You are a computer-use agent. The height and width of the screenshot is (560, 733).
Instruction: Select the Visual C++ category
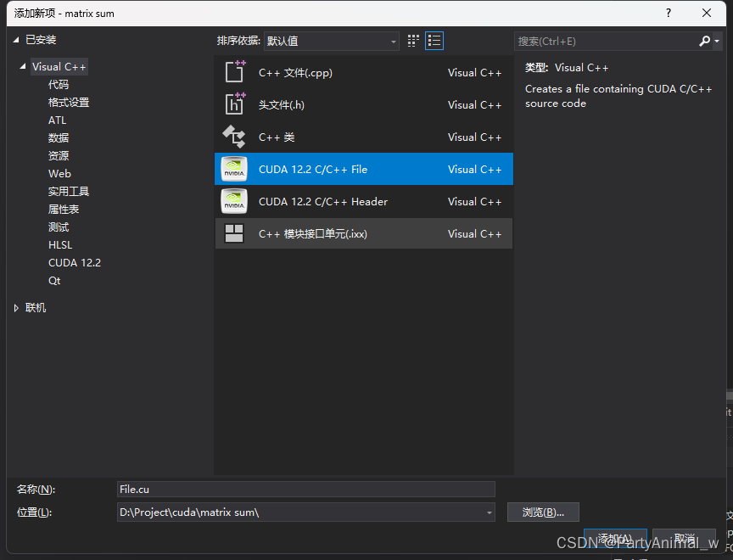(x=59, y=67)
